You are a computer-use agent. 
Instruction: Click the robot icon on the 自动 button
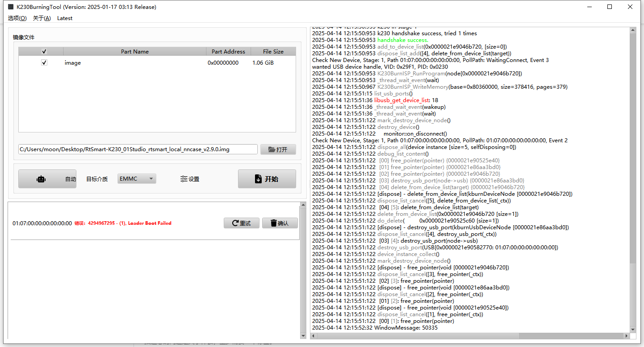[41, 179]
